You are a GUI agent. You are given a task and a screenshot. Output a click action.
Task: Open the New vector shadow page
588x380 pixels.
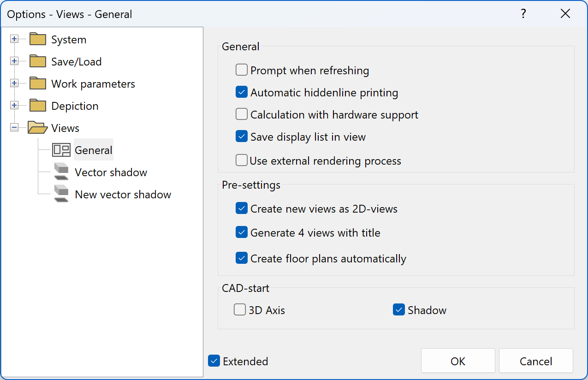[x=123, y=195]
